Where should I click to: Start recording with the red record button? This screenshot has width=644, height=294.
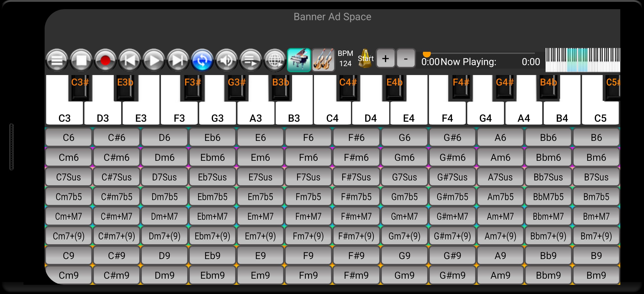105,60
